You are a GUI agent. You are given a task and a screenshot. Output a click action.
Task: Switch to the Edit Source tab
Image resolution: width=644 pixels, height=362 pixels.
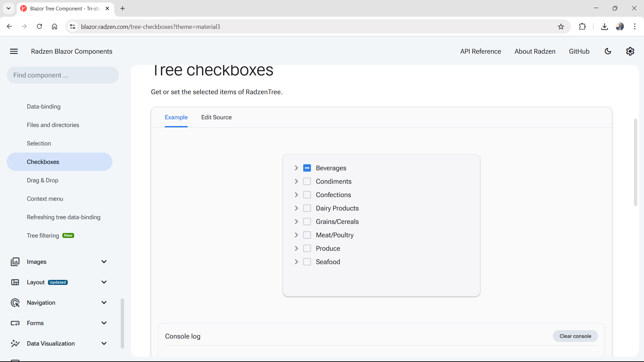pos(216,117)
